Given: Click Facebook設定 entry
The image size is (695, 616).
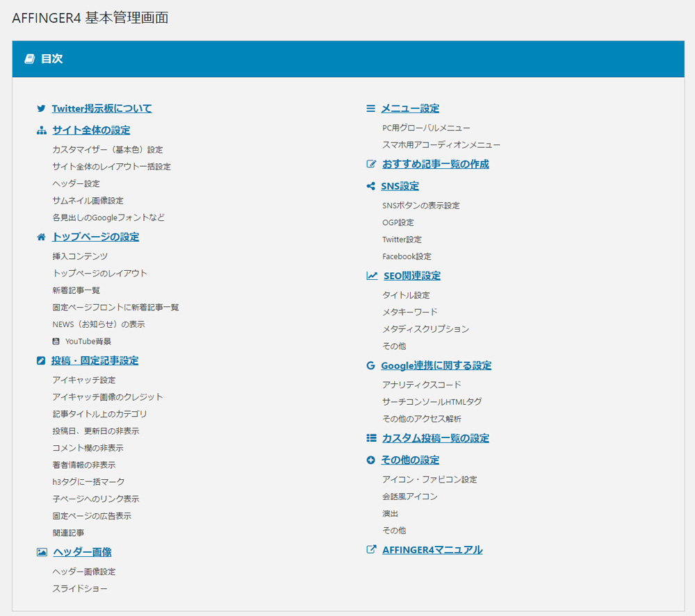Looking at the screenshot, I should coord(407,256).
